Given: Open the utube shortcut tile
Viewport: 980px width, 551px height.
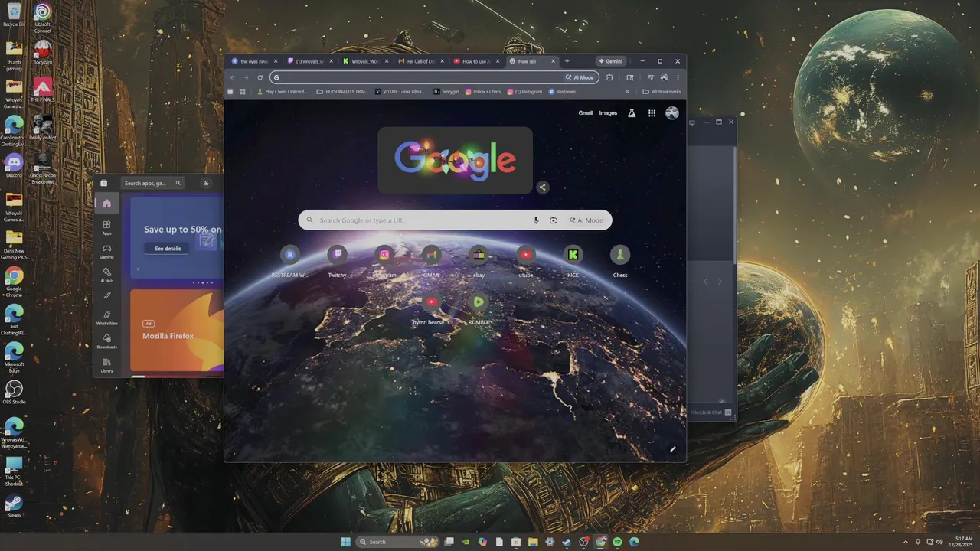Looking at the screenshot, I should click(x=525, y=261).
